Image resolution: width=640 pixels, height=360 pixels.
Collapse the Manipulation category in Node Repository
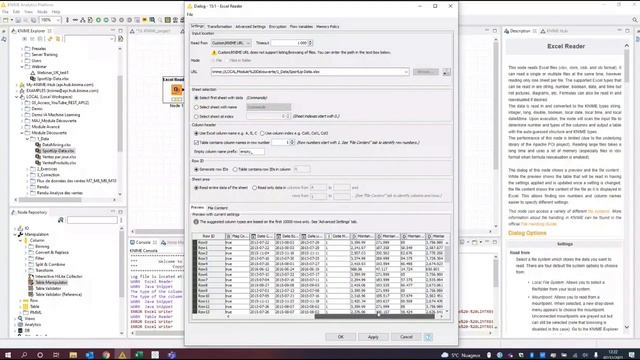(x=15, y=234)
